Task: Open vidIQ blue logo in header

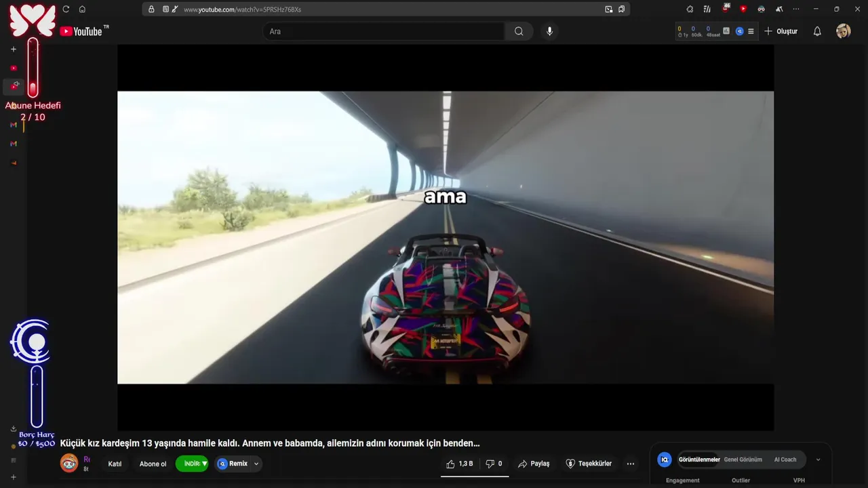Action: (x=740, y=31)
